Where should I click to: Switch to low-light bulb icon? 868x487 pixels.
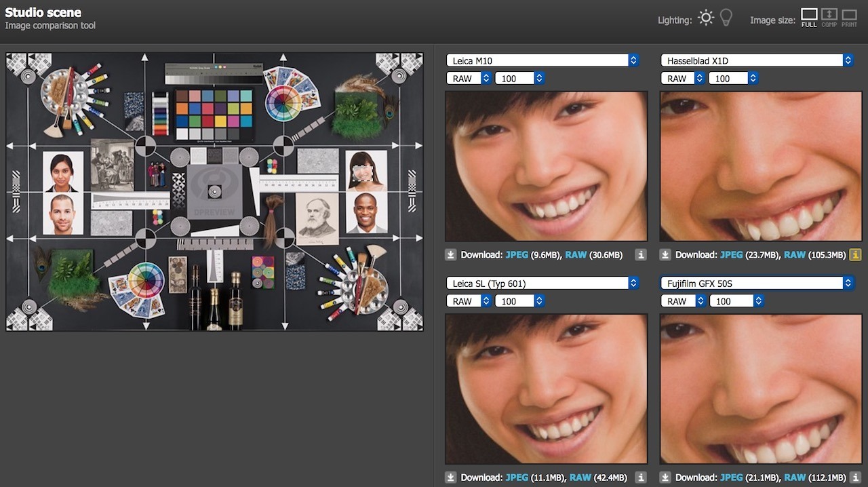click(x=726, y=18)
